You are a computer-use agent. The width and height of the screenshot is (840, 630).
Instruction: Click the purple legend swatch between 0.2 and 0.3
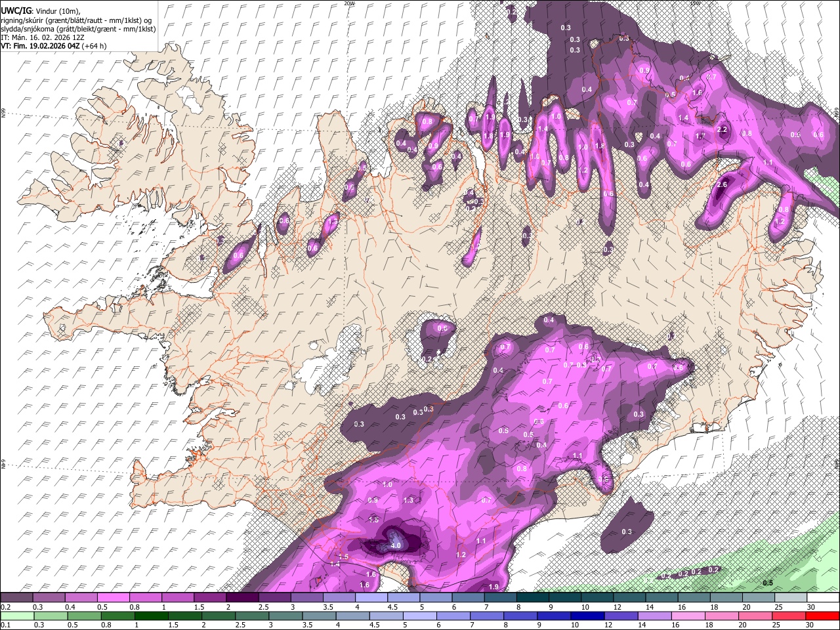tap(17, 597)
